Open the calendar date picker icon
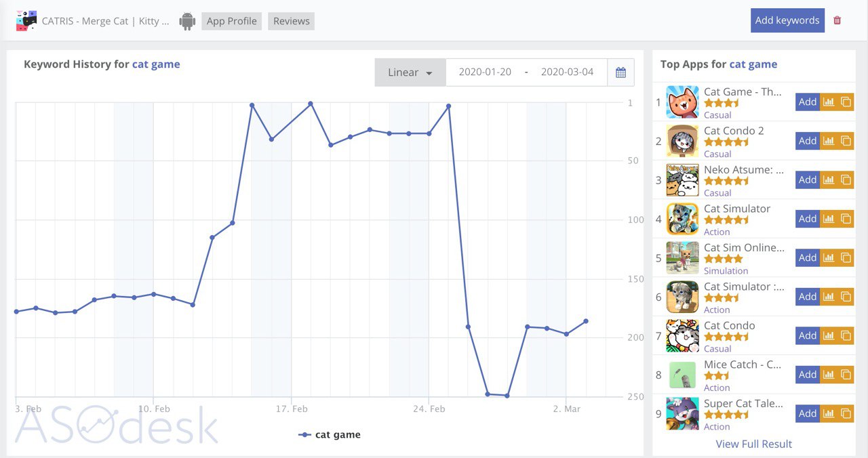The height and width of the screenshot is (458, 868). [x=620, y=72]
